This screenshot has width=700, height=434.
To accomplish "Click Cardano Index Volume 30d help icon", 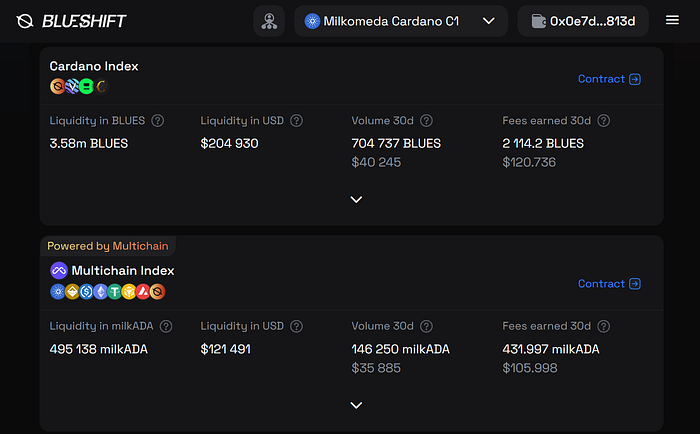I will coord(427,121).
